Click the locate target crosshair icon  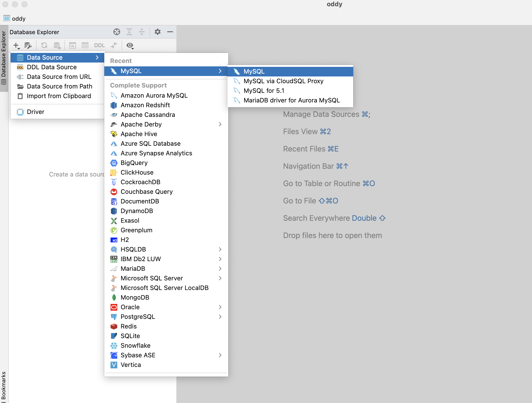tap(117, 32)
